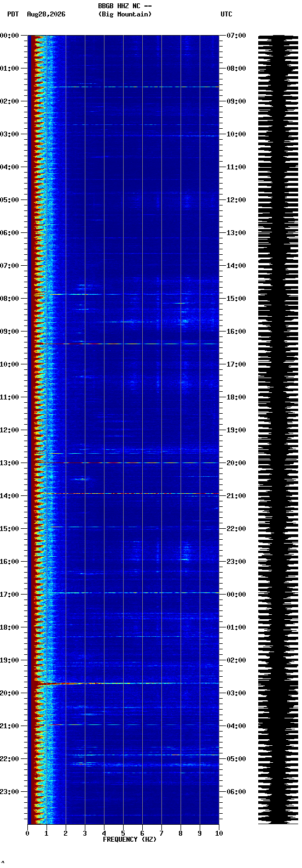302x868 pixels.
Task: Click the 20:00 PDT time label
Action: 9,693
